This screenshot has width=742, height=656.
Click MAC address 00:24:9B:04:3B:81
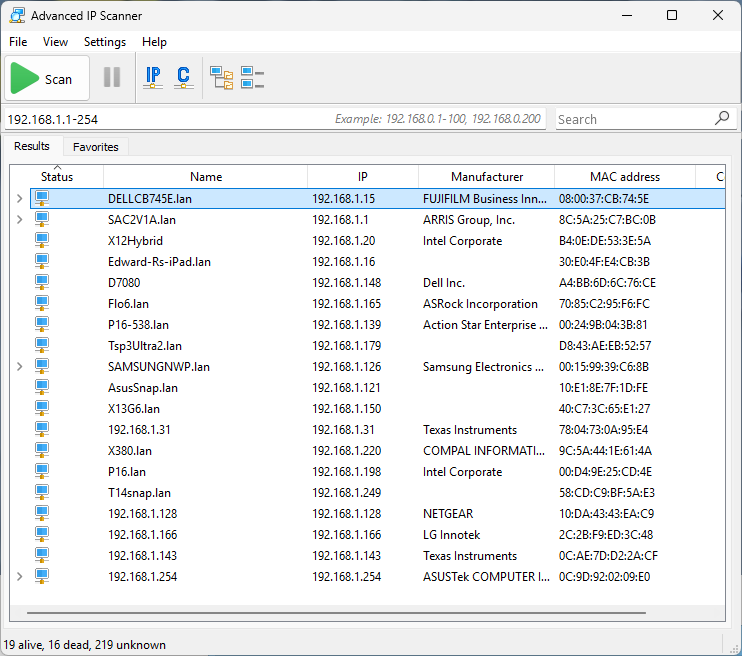[x=603, y=325]
